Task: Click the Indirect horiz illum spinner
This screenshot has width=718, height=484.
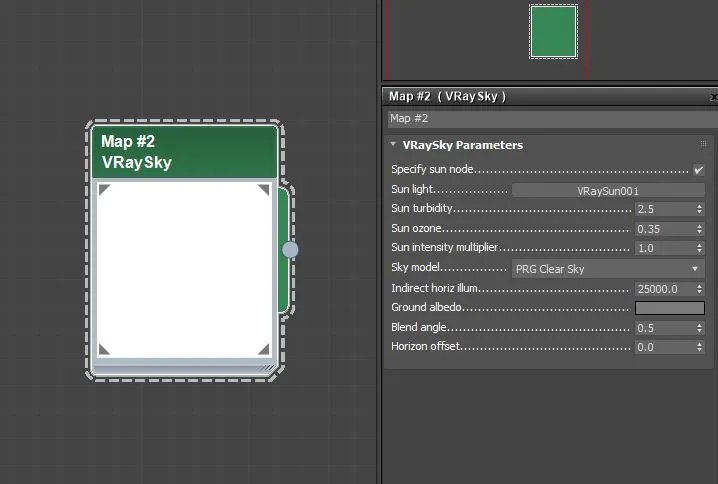Action: (x=699, y=289)
